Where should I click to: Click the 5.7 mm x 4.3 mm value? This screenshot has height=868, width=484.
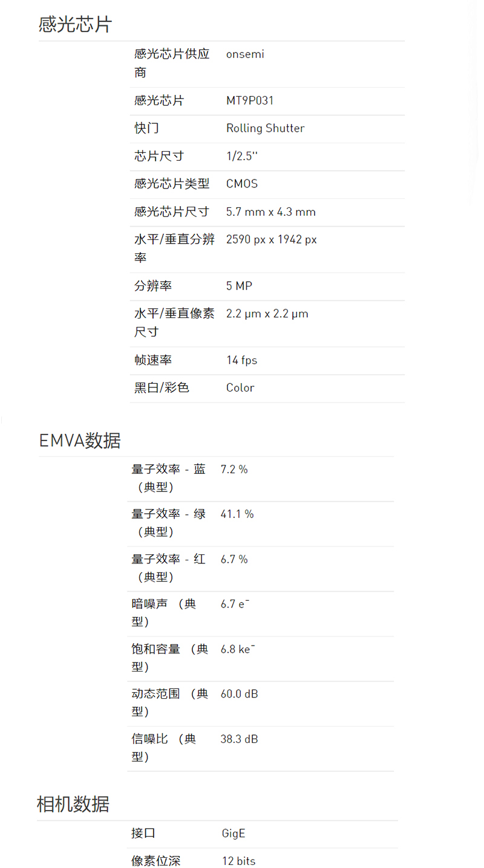click(270, 212)
